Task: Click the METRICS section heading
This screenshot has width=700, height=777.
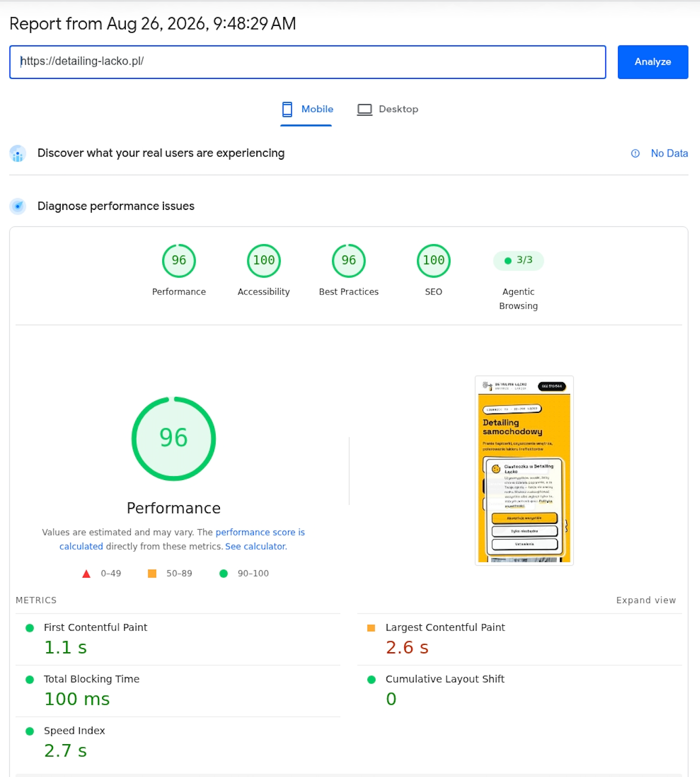Action: pos(36,600)
